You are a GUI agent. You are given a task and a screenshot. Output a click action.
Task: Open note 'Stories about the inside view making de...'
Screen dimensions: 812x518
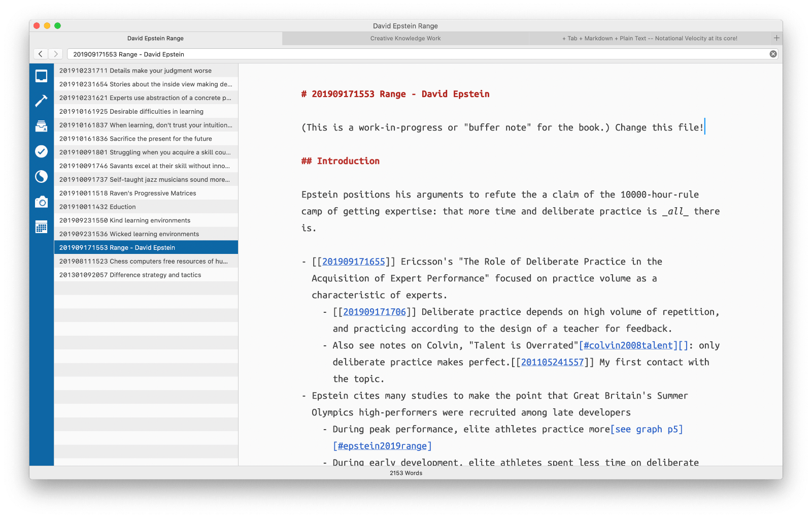pos(146,84)
